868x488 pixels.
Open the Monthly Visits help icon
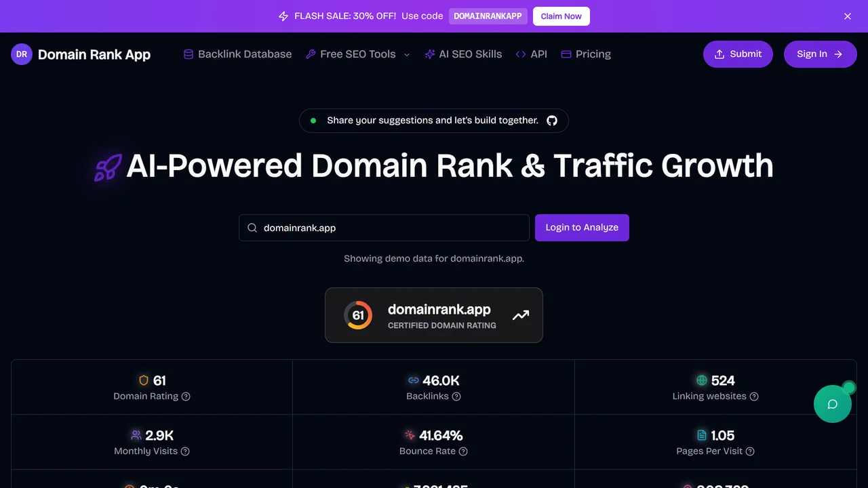[185, 451]
